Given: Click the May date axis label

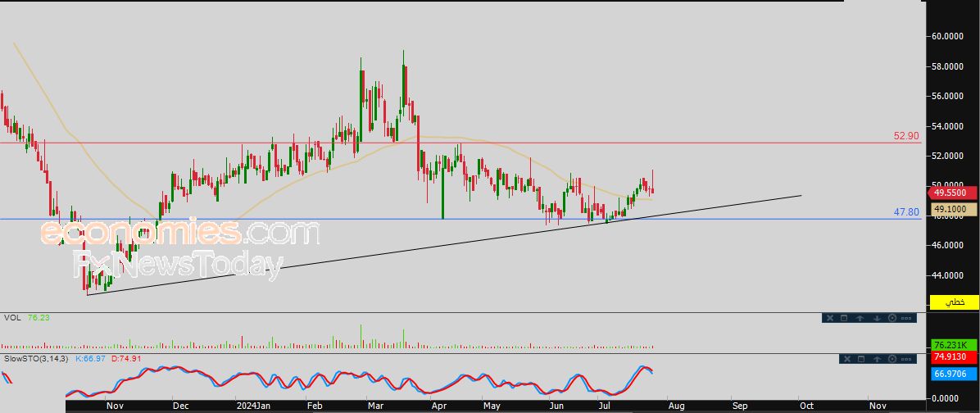Looking at the screenshot, I should click(x=492, y=406).
